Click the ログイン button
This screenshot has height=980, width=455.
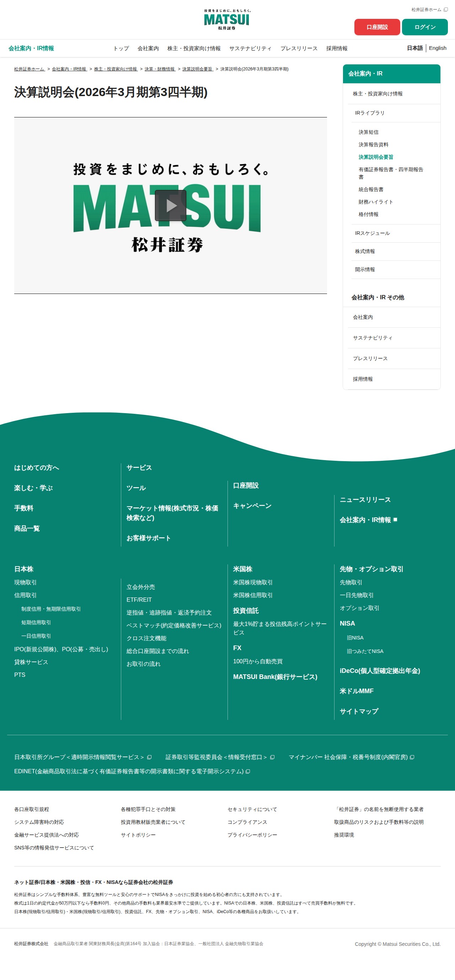(424, 27)
